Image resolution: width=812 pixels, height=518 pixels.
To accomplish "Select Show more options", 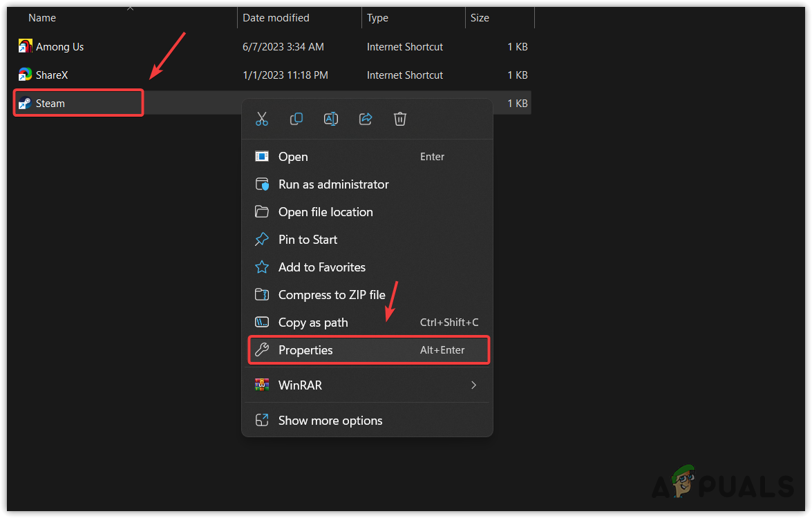I will point(367,420).
